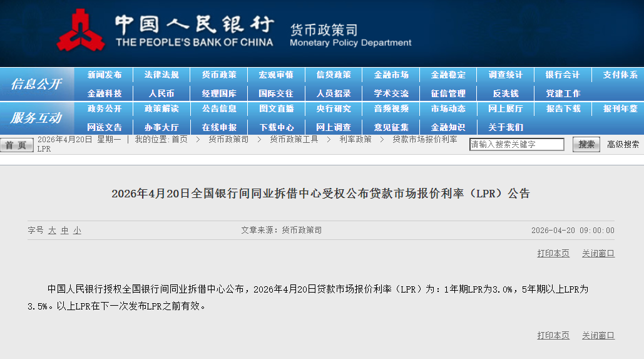Go to 报告下载 section
Image resolution: width=644 pixels, height=359 pixels.
coord(563,108)
